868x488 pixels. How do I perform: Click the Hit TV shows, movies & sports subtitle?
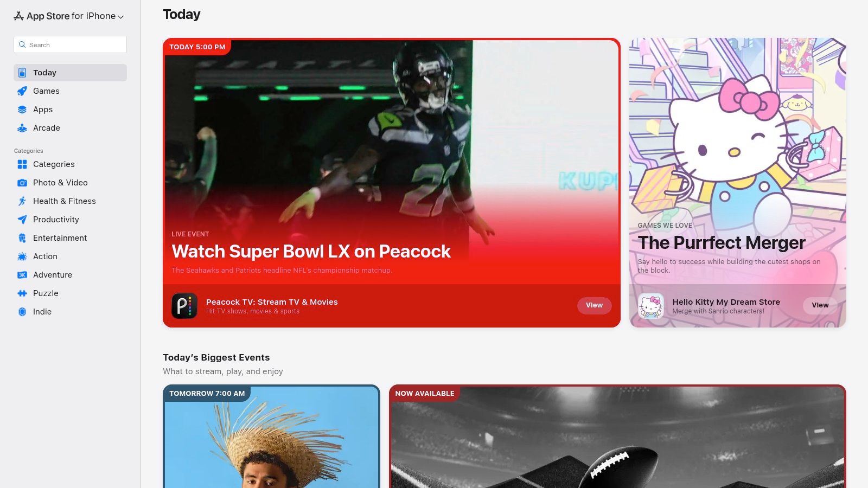click(253, 311)
